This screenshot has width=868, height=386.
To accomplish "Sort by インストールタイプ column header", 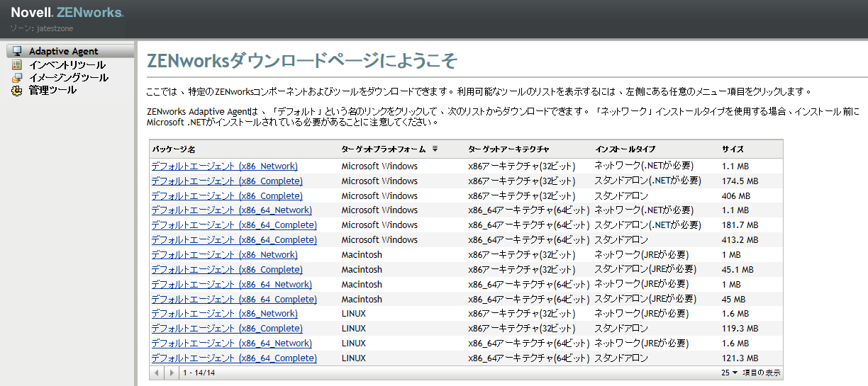I will coord(625,149).
